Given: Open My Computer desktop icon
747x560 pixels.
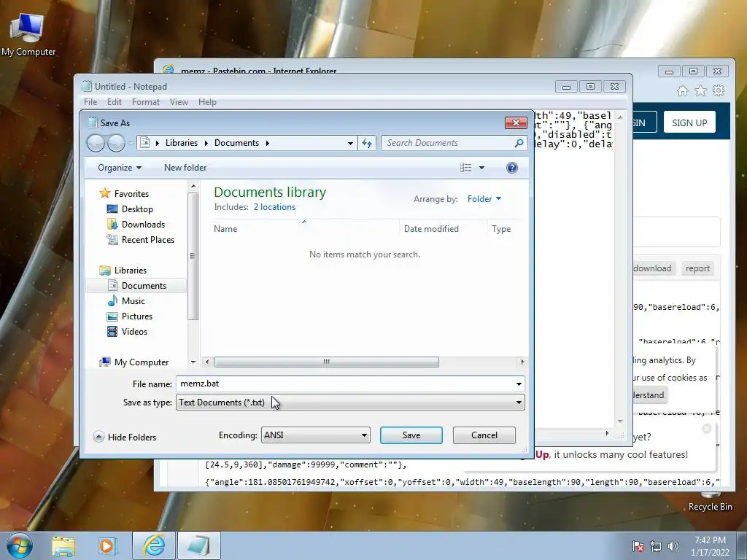Looking at the screenshot, I should 28,36.
